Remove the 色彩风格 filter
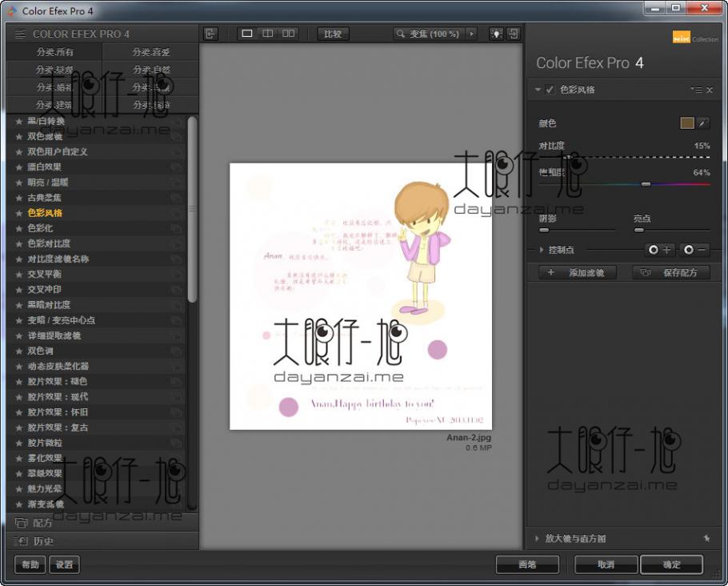 point(710,90)
